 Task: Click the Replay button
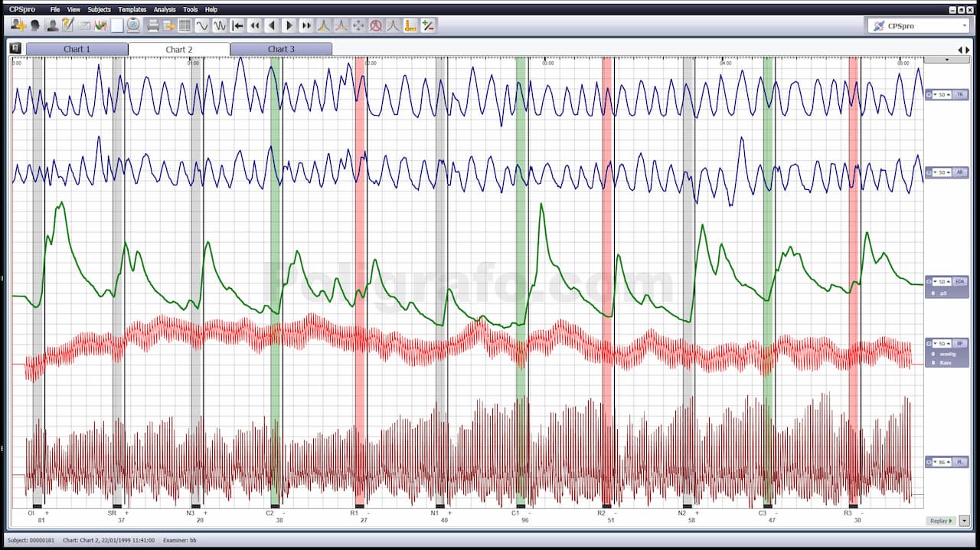tap(941, 521)
